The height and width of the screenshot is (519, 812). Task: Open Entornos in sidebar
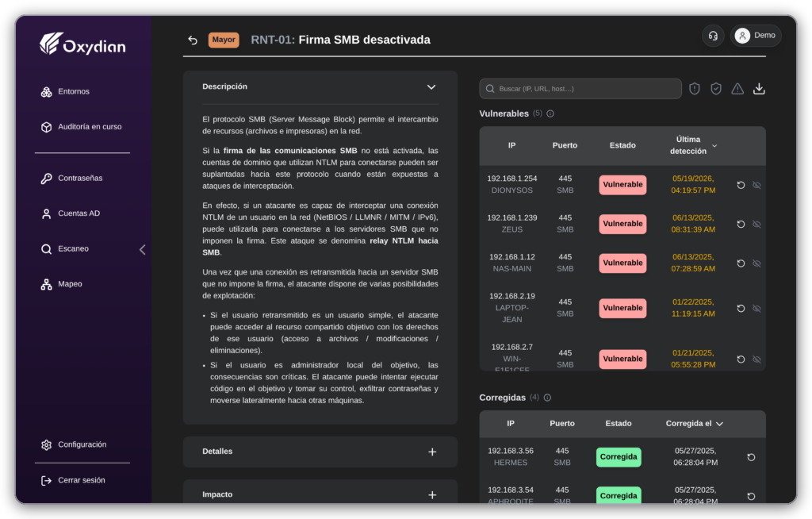(65, 92)
